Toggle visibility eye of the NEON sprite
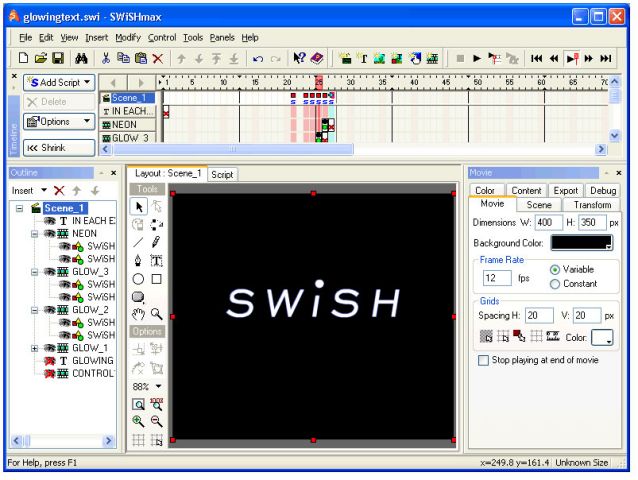638x480 pixels. point(50,233)
